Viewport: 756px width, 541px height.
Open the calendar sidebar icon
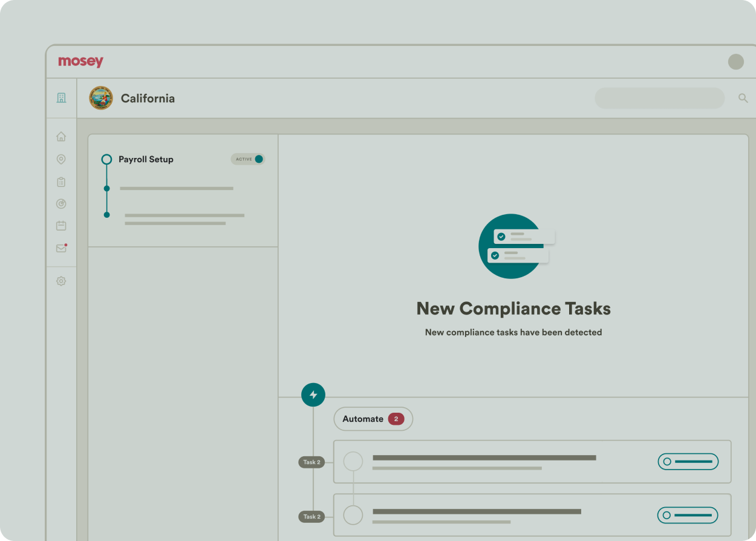point(61,226)
